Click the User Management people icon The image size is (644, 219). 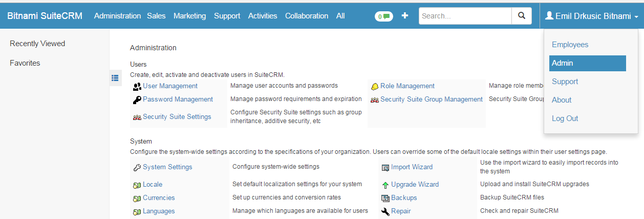pyautogui.click(x=137, y=86)
